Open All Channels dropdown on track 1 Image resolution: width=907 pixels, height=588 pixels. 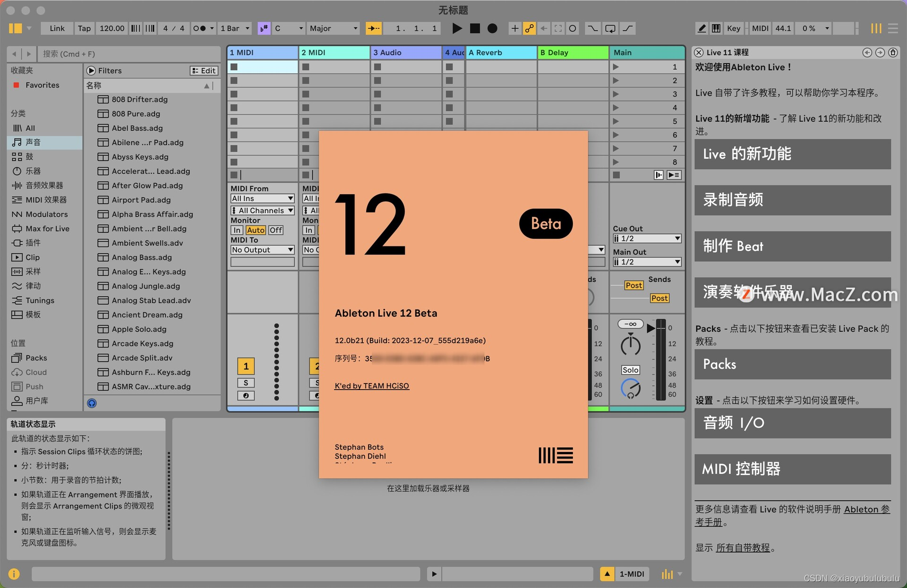pos(262,211)
